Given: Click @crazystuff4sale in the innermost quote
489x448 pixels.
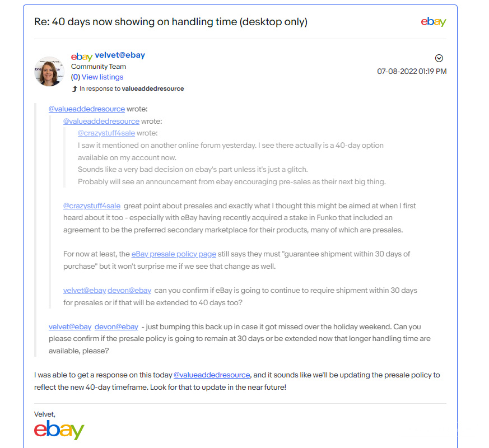Looking at the screenshot, I should (x=106, y=133).
